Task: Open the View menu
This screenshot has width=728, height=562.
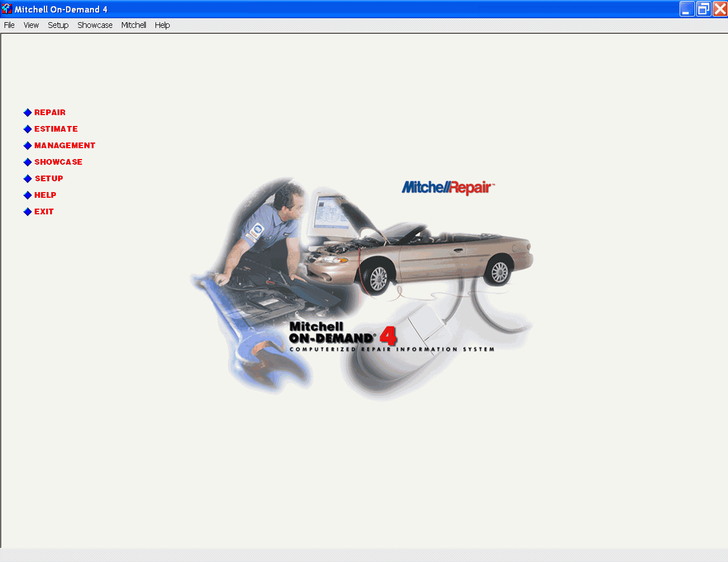Action: pos(31,25)
